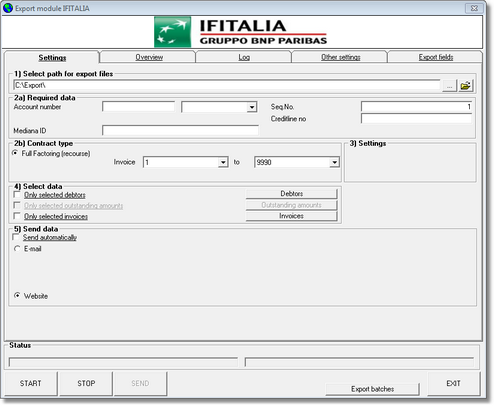Click the Invoices button
The width and height of the screenshot is (494, 406).
tap(292, 216)
